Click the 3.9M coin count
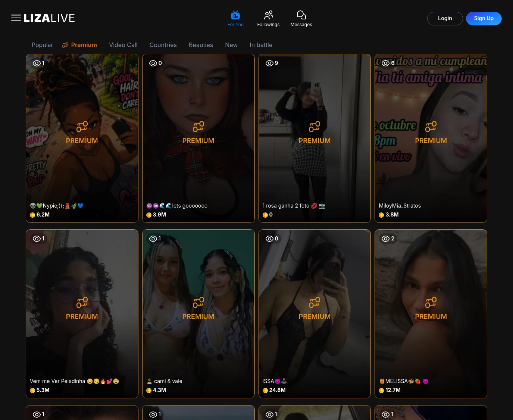This screenshot has height=420, width=513. point(159,215)
